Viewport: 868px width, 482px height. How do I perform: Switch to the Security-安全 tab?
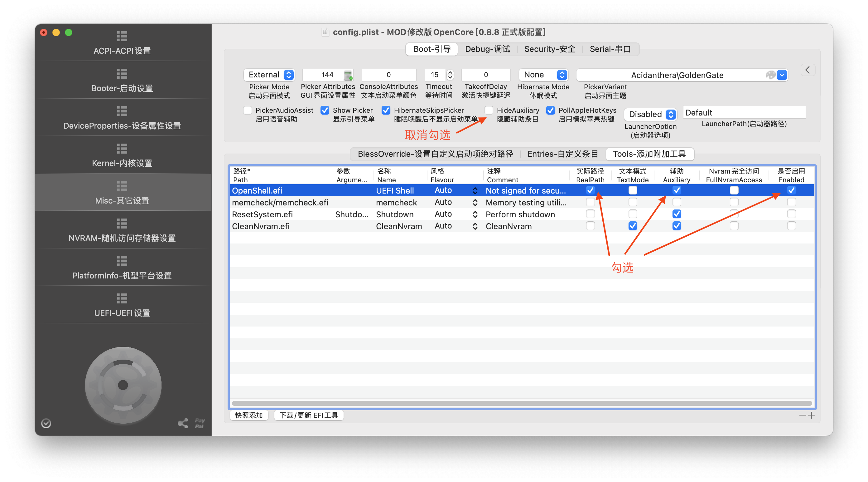(550, 49)
